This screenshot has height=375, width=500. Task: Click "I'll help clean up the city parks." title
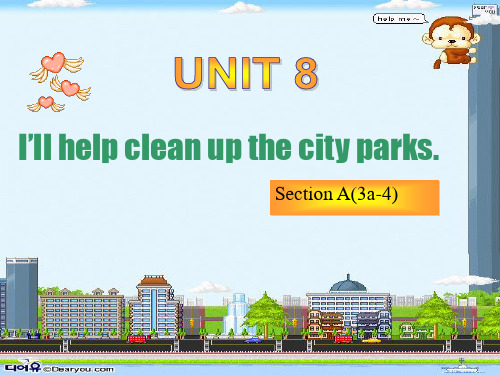tap(229, 148)
